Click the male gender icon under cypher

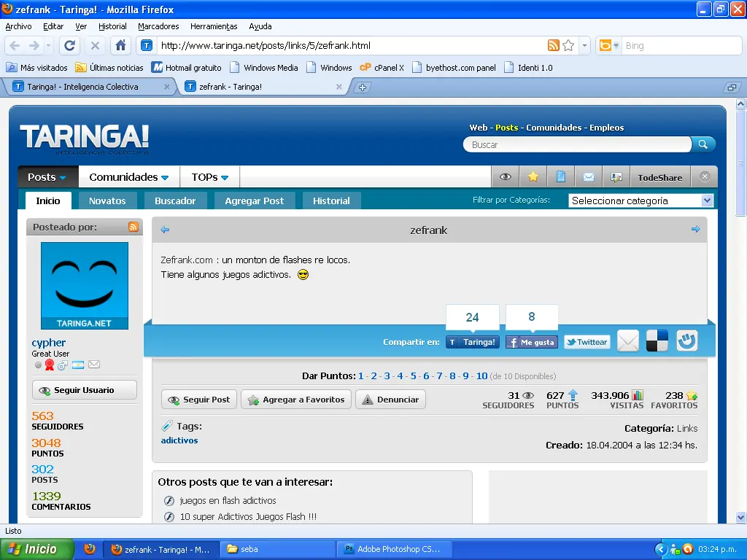pyautogui.click(x=63, y=365)
